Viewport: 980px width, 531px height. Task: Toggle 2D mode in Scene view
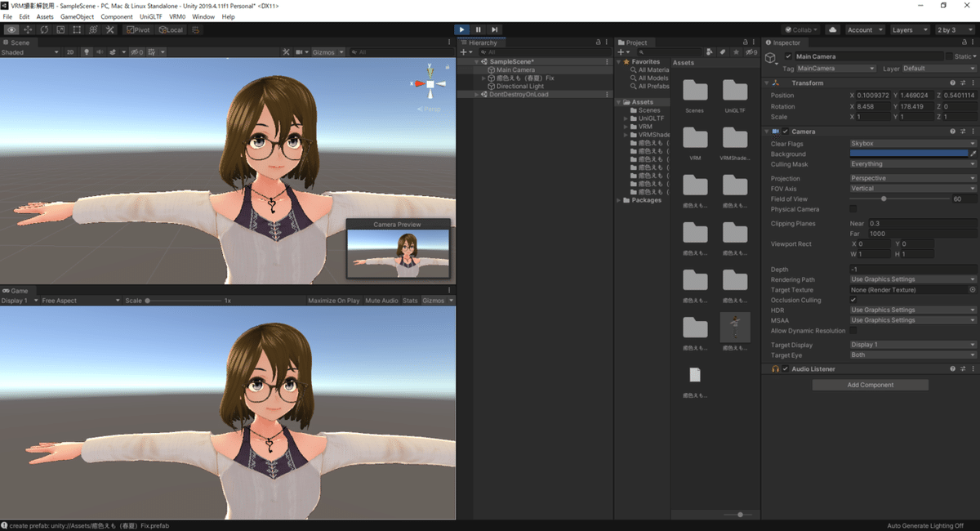click(x=70, y=52)
